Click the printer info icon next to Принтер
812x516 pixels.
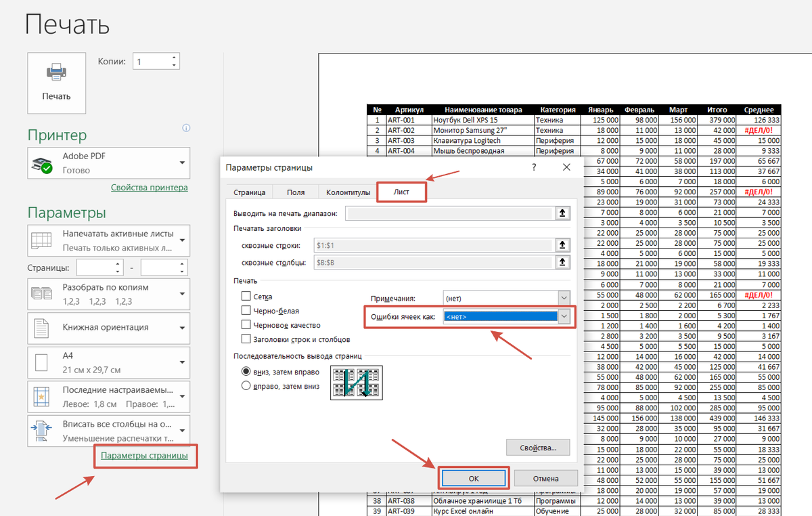point(186,128)
